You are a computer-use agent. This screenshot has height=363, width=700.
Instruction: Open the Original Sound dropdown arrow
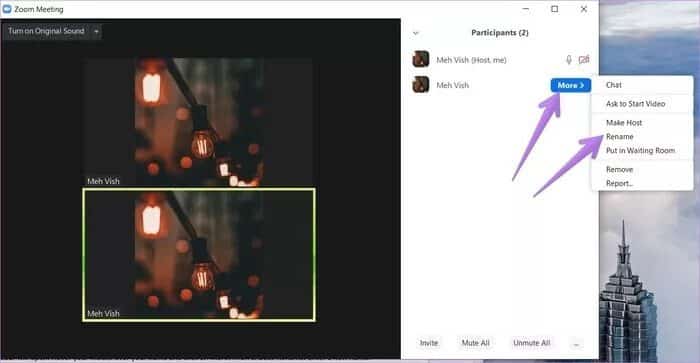tap(96, 31)
